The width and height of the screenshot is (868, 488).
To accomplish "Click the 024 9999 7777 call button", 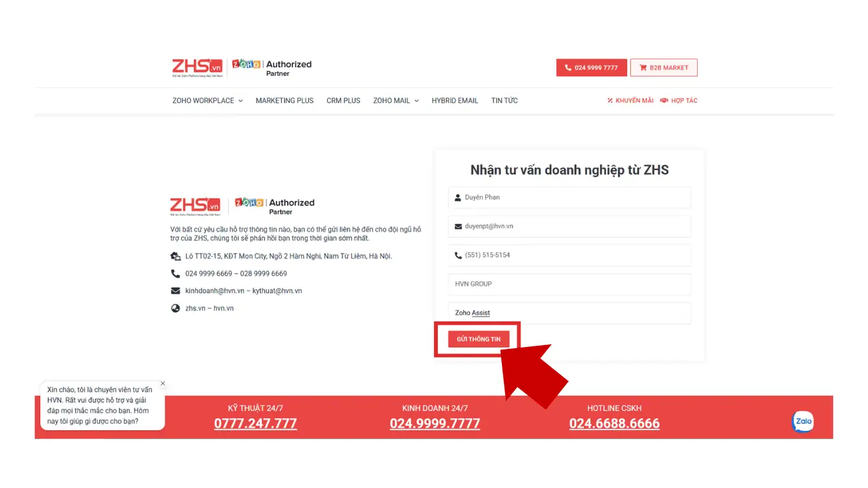I will [x=592, y=68].
